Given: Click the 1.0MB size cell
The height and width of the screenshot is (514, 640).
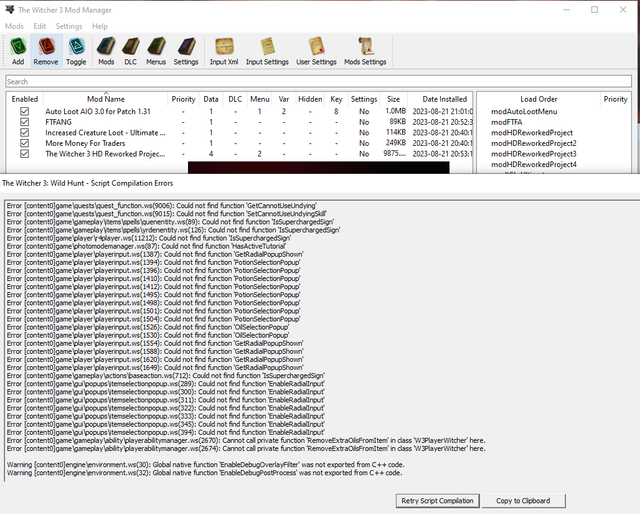Looking at the screenshot, I should (395, 111).
